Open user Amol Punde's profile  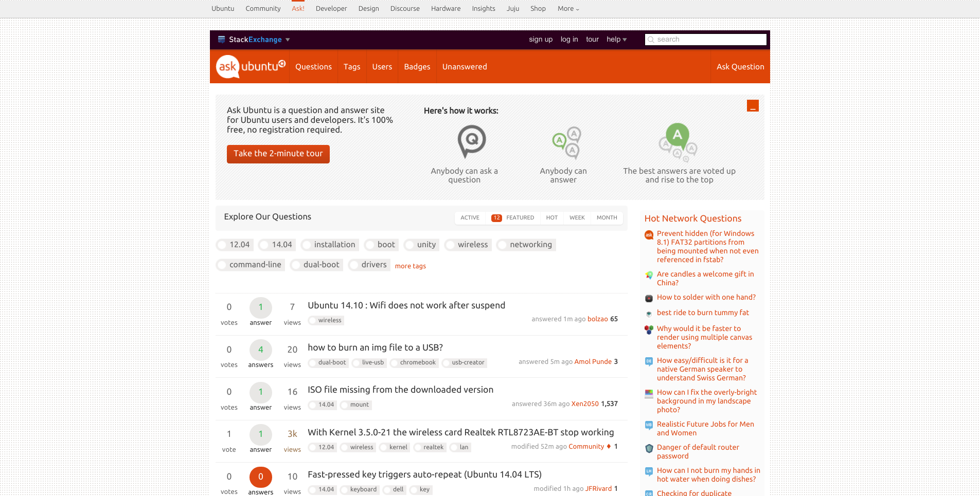pos(593,362)
